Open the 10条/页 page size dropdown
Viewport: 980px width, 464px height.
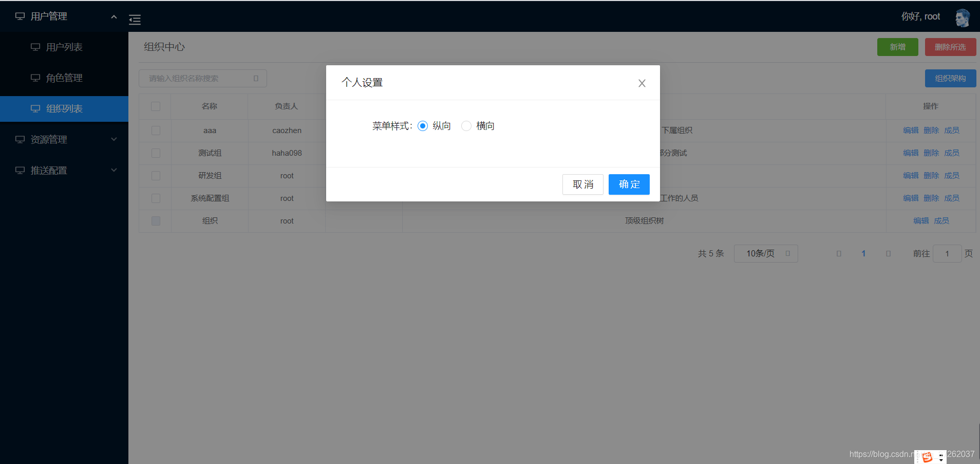tap(765, 253)
